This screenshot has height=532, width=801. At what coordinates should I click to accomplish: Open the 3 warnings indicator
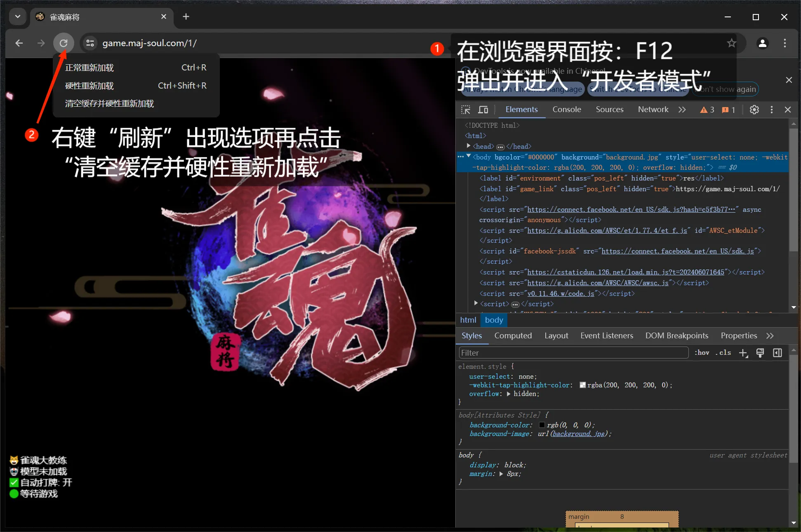point(707,110)
